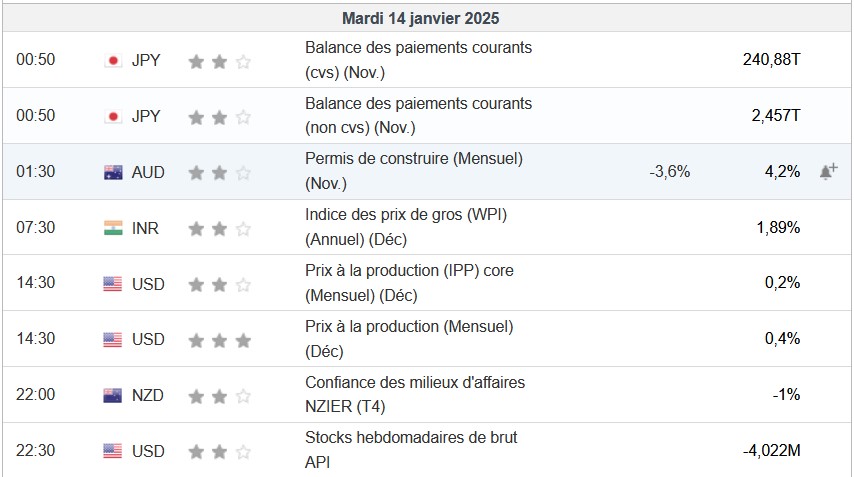Click the Mardi 14 janvier 2025 date header
The height and width of the screenshot is (477, 854).
click(x=420, y=18)
